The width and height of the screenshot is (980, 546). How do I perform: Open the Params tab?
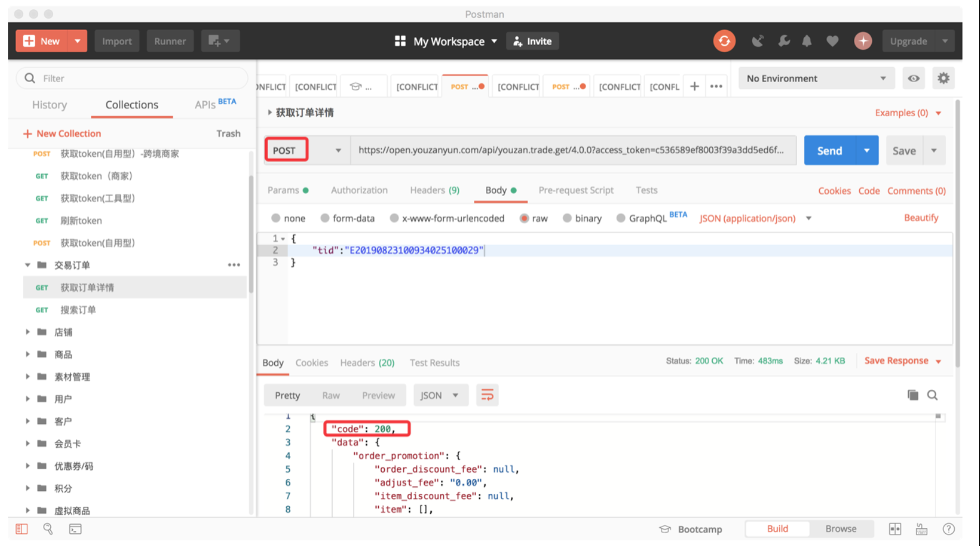click(288, 190)
